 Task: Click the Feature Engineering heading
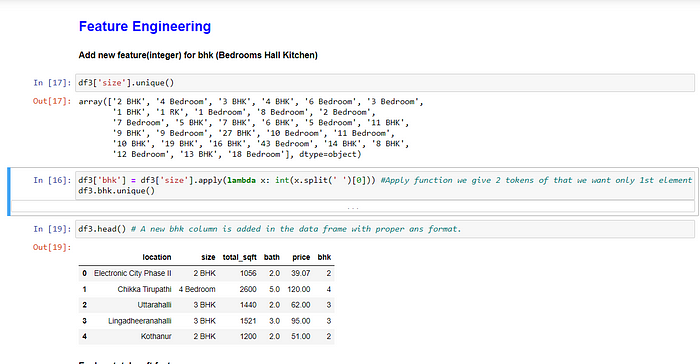pyautogui.click(x=145, y=26)
